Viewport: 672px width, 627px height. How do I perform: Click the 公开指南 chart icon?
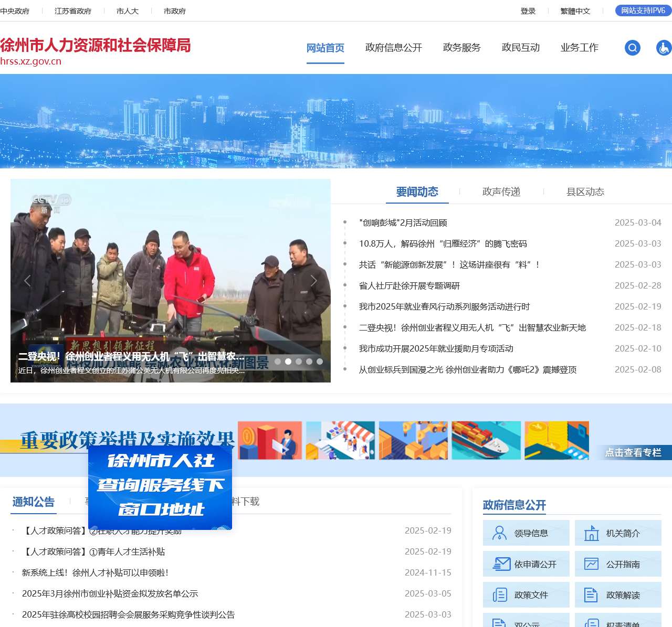[x=592, y=564]
